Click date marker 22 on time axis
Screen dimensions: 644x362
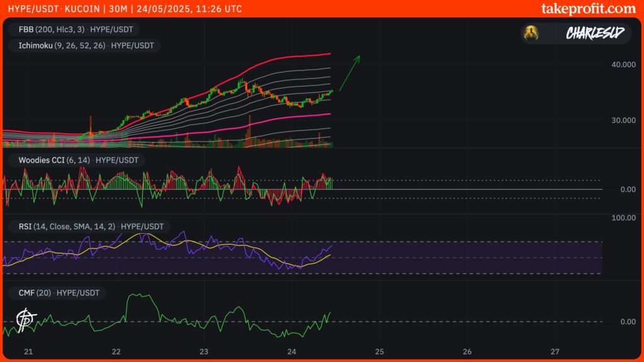(x=116, y=350)
